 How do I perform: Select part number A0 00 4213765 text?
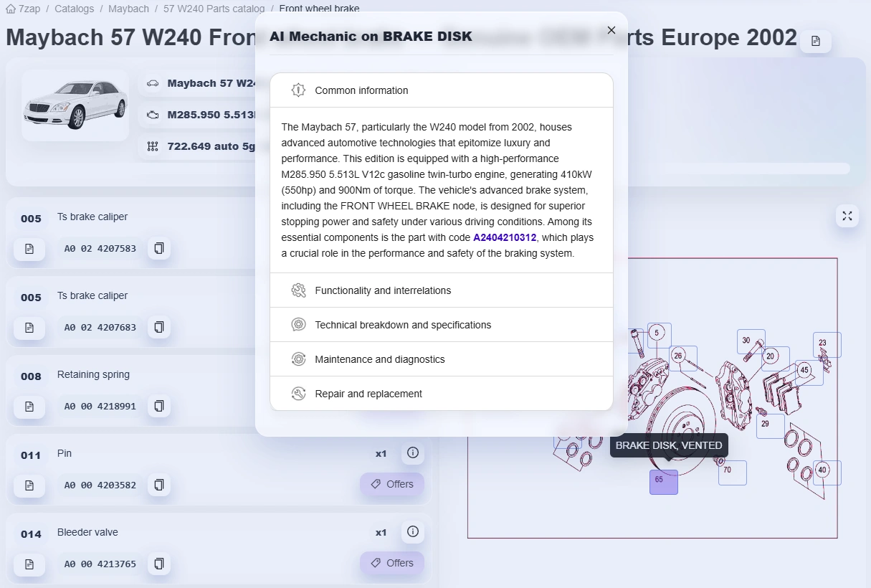(x=100, y=564)
